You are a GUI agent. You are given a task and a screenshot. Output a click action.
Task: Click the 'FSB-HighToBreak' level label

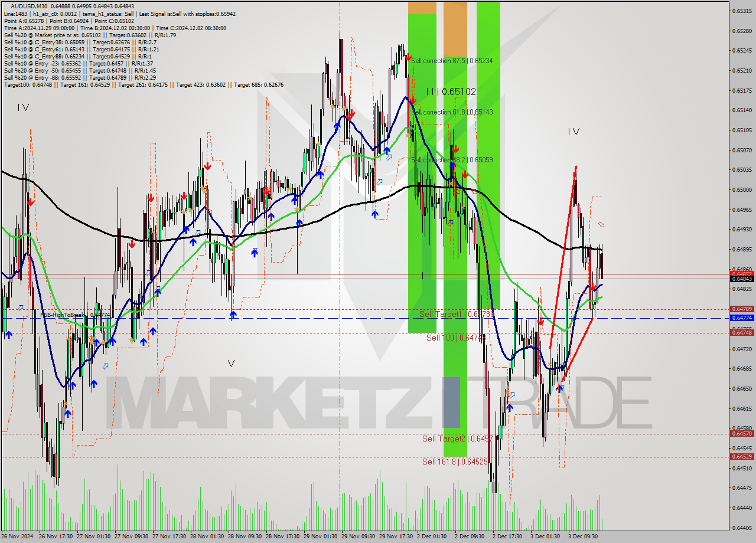pos(75,315)
